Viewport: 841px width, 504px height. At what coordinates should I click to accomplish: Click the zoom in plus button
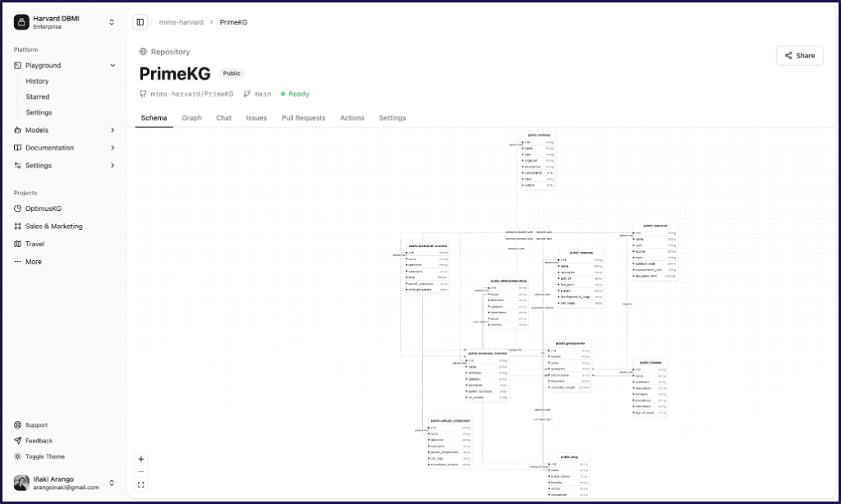pos(141,459)
